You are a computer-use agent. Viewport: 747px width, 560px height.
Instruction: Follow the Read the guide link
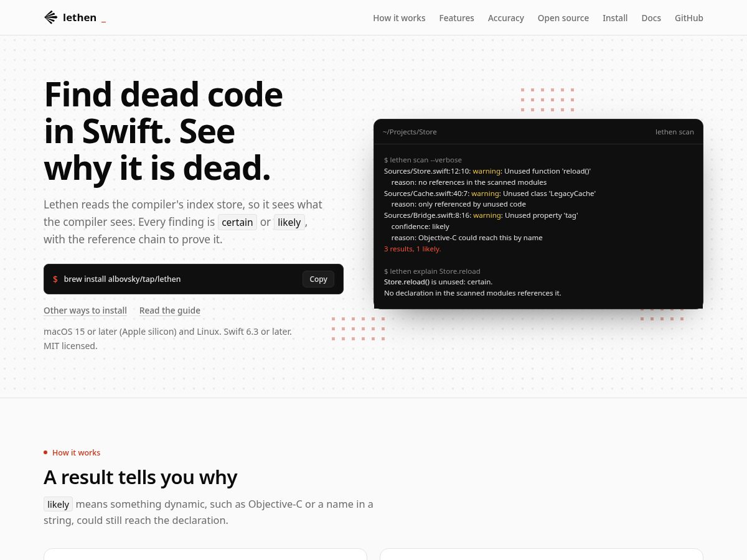pyautogui.click(x=170, y=310)
